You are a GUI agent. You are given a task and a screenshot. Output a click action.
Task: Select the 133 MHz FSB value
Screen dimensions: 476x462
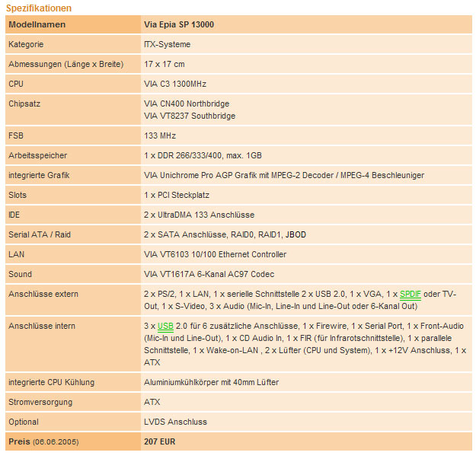pos(160,135)
